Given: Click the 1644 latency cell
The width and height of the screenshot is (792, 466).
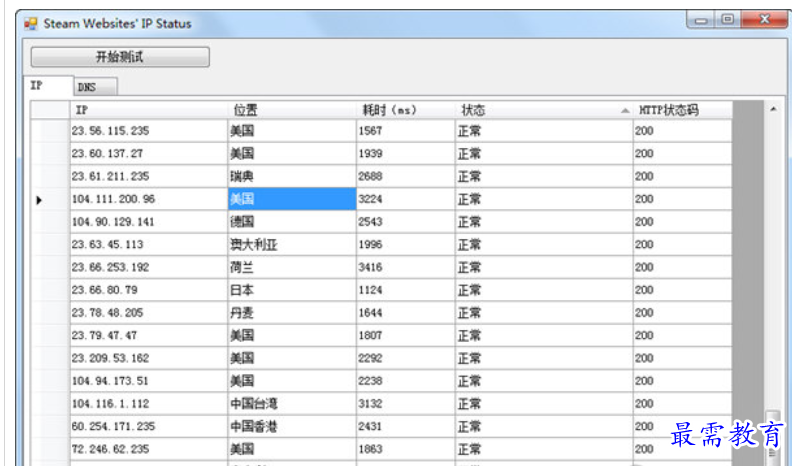Looking at the screenshot, I should [406, 313].
